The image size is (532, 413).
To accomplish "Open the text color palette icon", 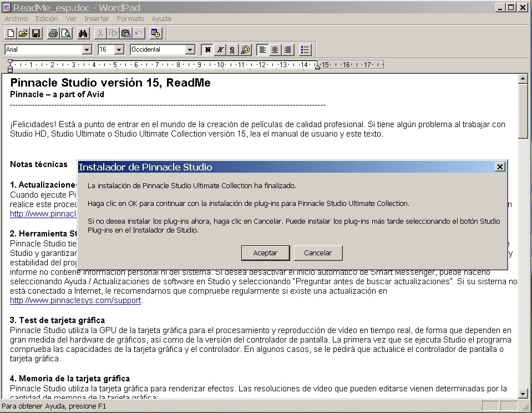I will click(245, 50).
